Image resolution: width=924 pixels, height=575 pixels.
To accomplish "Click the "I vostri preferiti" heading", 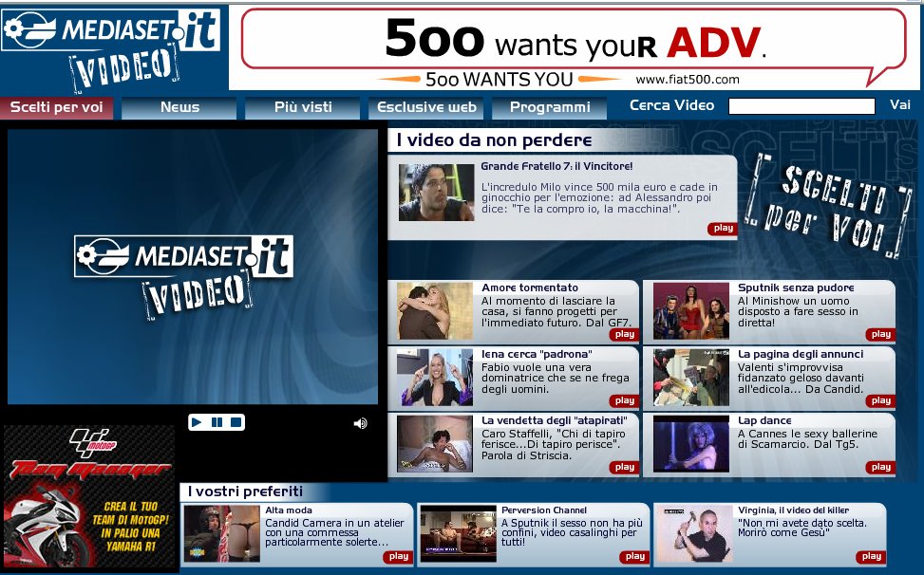I will coord(245,492).
